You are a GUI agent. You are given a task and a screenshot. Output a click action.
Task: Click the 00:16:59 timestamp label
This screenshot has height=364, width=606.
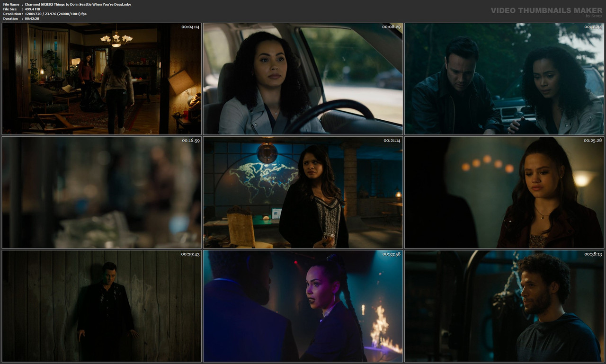(x=190, y=141)
